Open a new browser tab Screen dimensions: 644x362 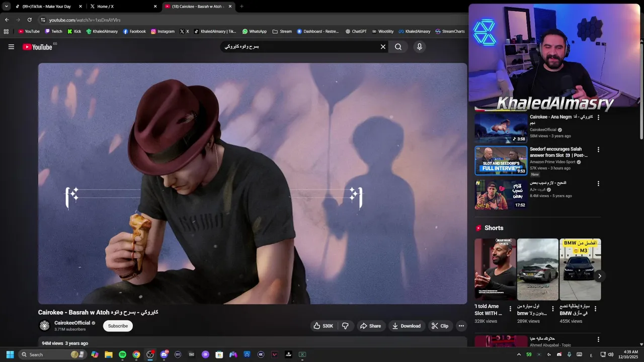242,7
